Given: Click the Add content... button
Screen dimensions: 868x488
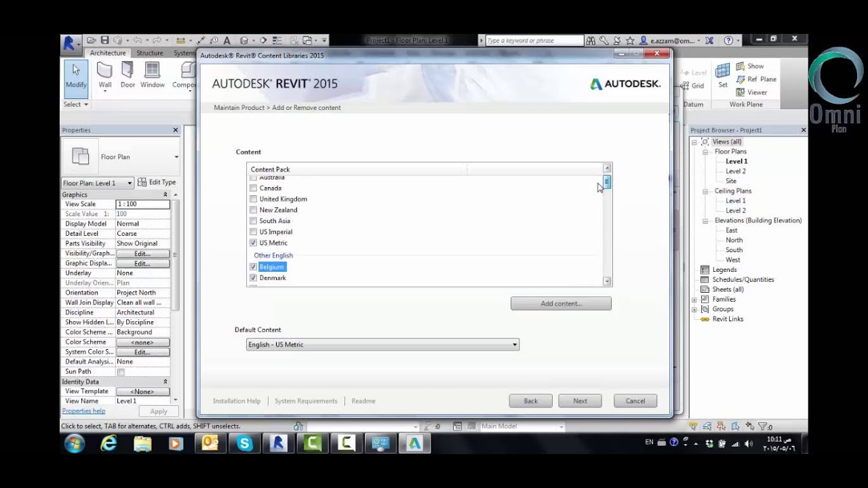Looking at the screenshot, I should [x=561, y=304].
